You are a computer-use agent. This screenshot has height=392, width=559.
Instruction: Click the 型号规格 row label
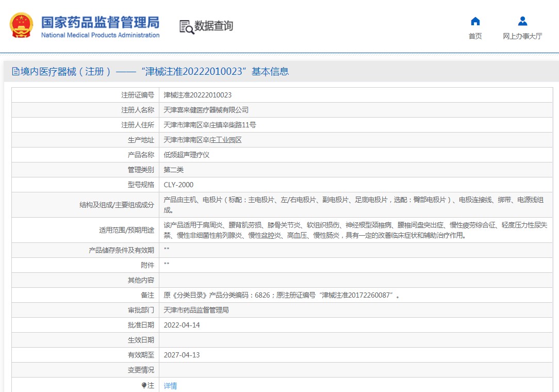pyautogui.click(x=141, y=185)
